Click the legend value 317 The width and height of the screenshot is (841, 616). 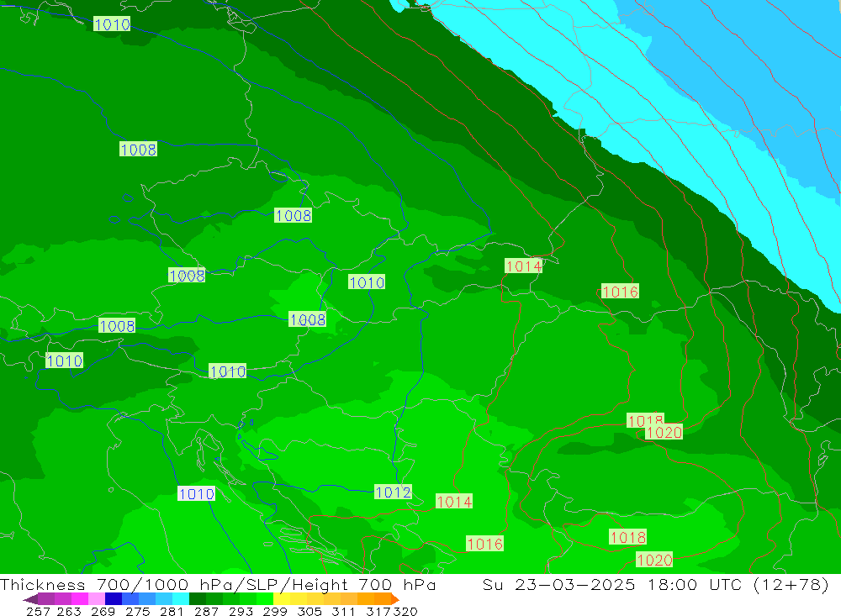378,611
